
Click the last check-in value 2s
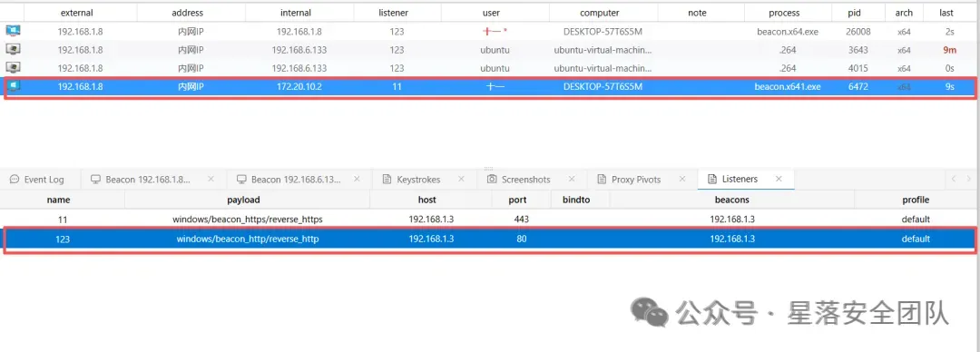(949, 31)
